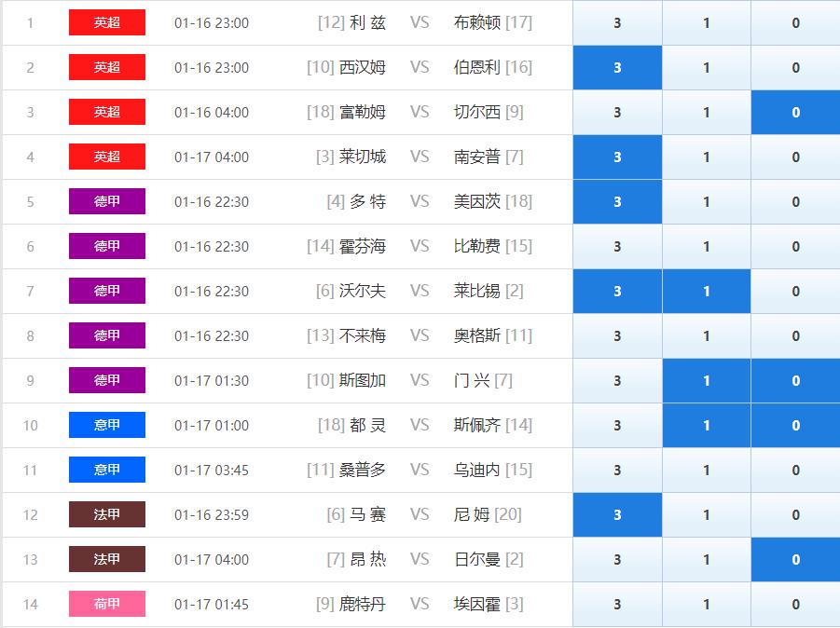Deselect 1 for 沃尔夫 vs 莱比锡
This screenshot has height=628, width=840.
tap(706, 291)
